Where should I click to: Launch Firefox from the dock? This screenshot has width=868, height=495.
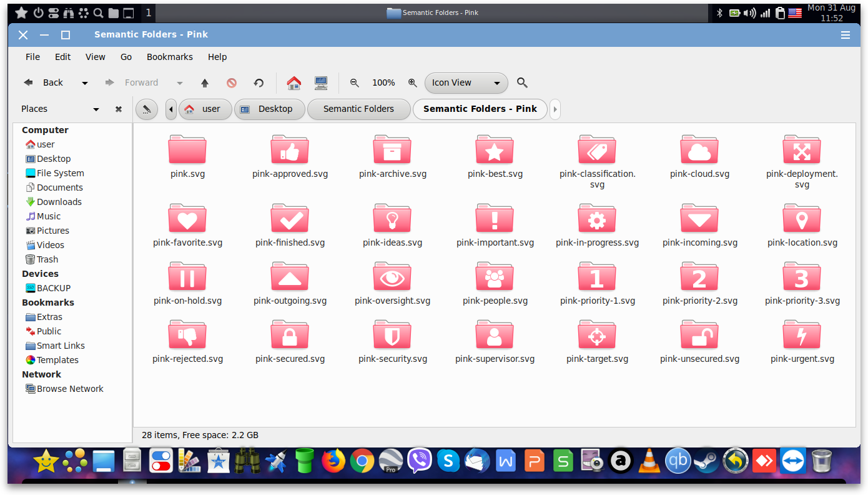click(x=333, y=461)
